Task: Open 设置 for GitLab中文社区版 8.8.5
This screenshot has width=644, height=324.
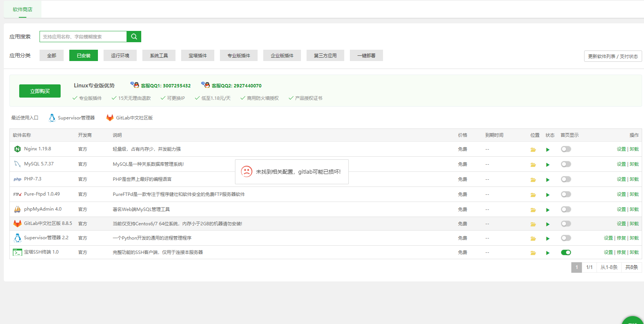Action: tap(621, 224)
